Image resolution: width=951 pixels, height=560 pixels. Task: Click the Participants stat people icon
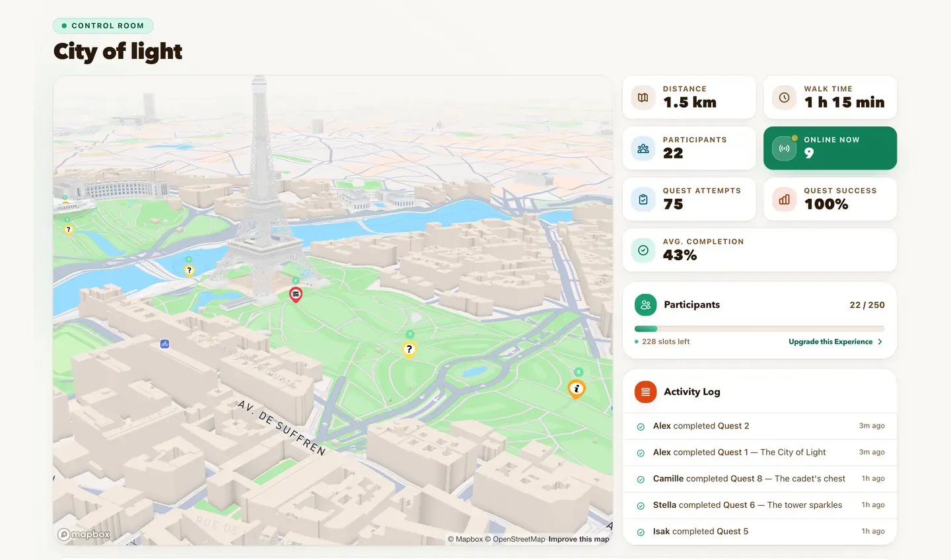[x=643, y=149]
